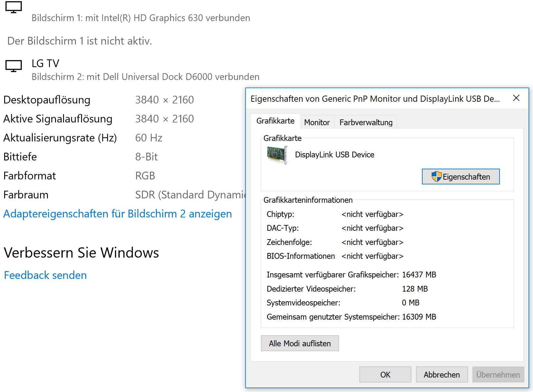Click the 8-Bit Bittiefe value

[x=146, y=157]
